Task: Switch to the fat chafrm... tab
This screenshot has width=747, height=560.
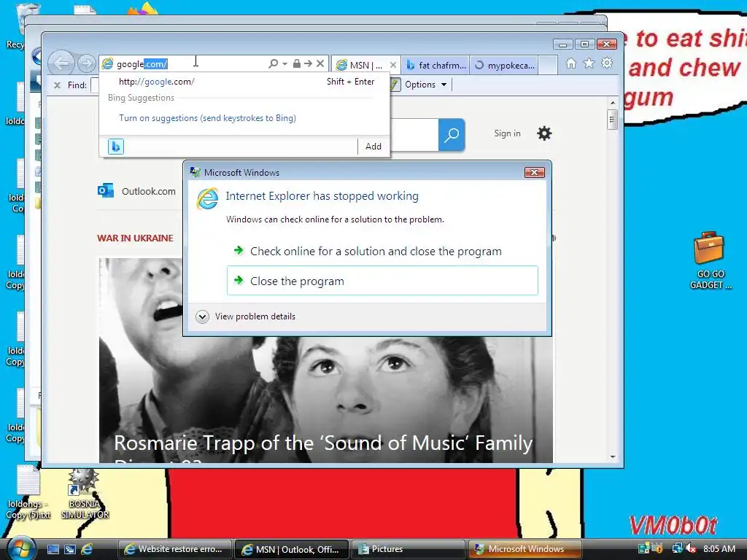Action: 436,65
